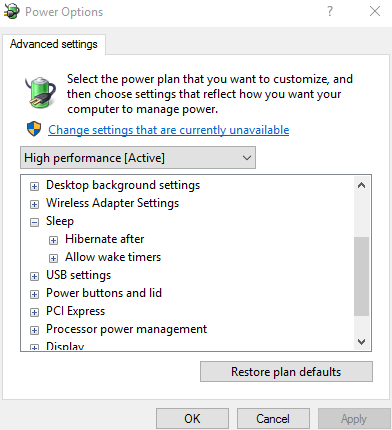This screenshot has height=430, width=392.
Task: Expand PCI Express node
Action: point(34,312)
